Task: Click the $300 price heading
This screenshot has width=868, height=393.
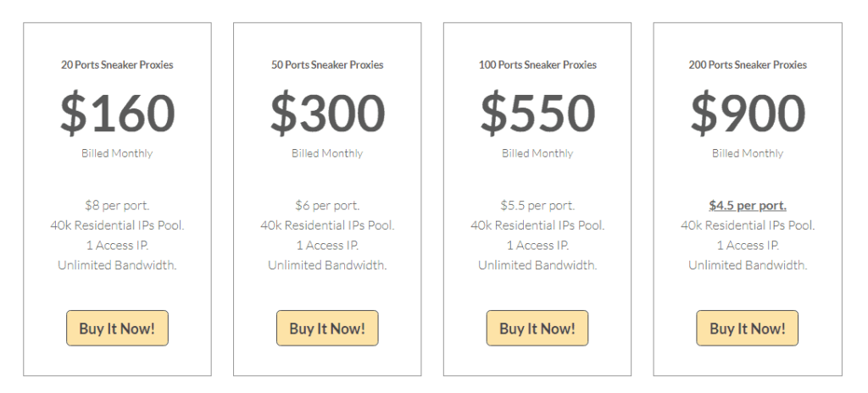Action: coord(327,113)
